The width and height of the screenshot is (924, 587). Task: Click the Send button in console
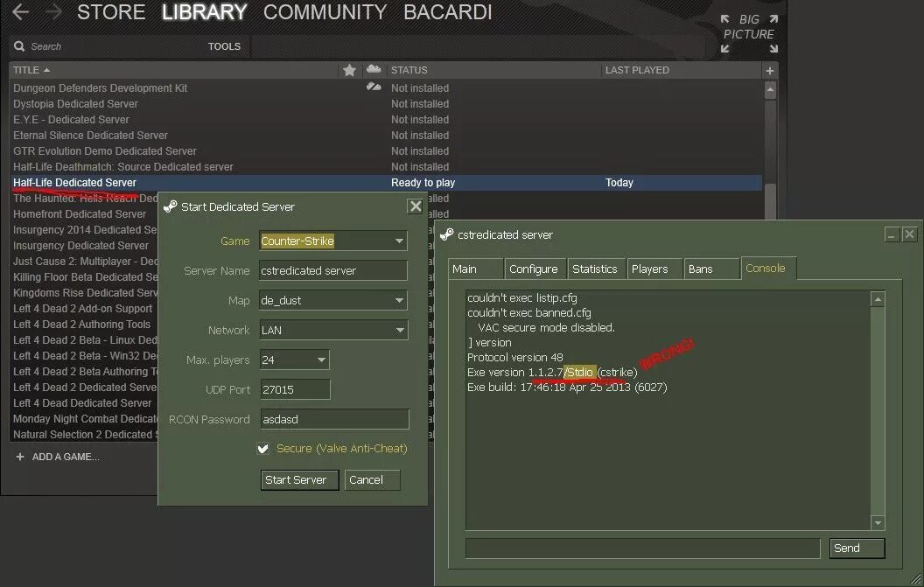[857, 549]
